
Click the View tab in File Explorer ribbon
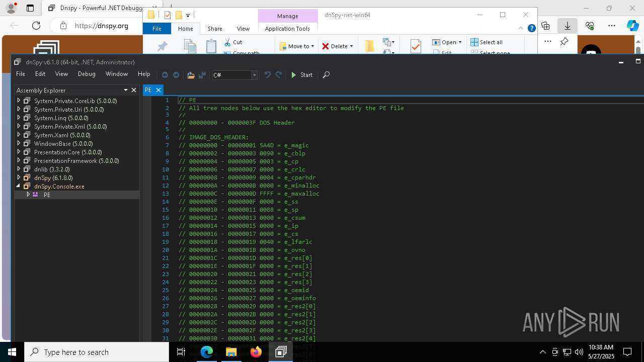pos(243,29)
